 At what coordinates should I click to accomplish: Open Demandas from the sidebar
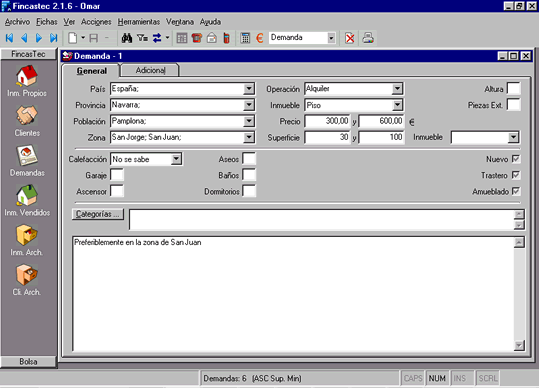27,161
